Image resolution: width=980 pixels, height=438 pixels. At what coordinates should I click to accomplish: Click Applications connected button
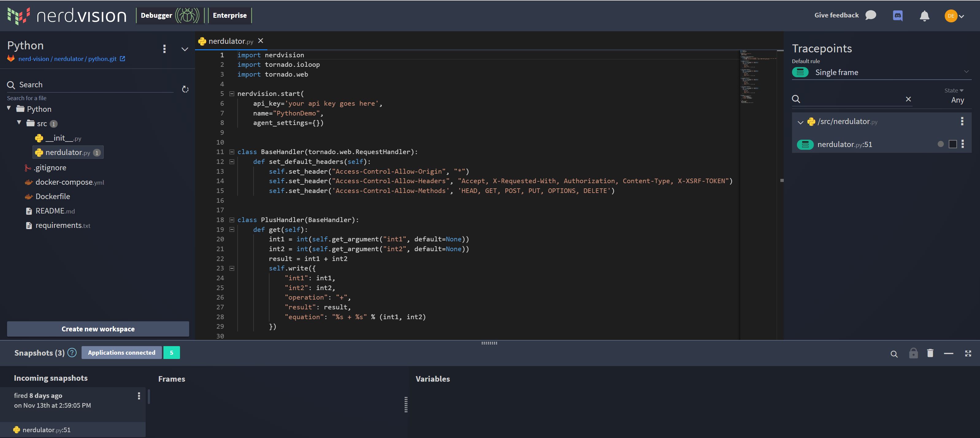click(x=121, y=353)
